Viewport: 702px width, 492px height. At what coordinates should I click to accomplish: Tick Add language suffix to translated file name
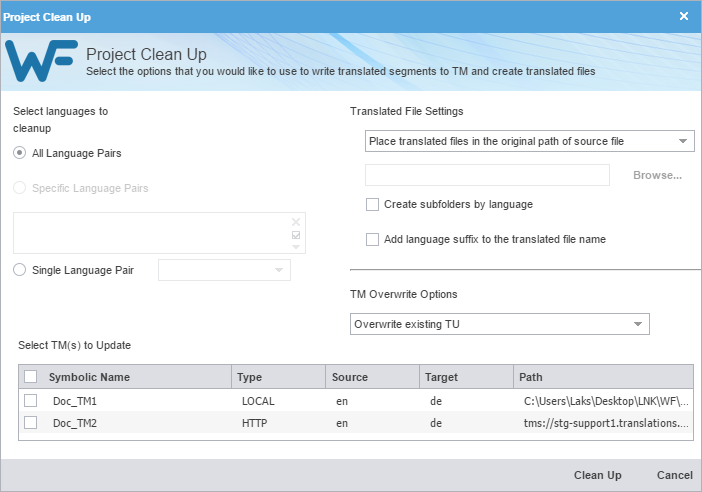(x=373, y=239)
